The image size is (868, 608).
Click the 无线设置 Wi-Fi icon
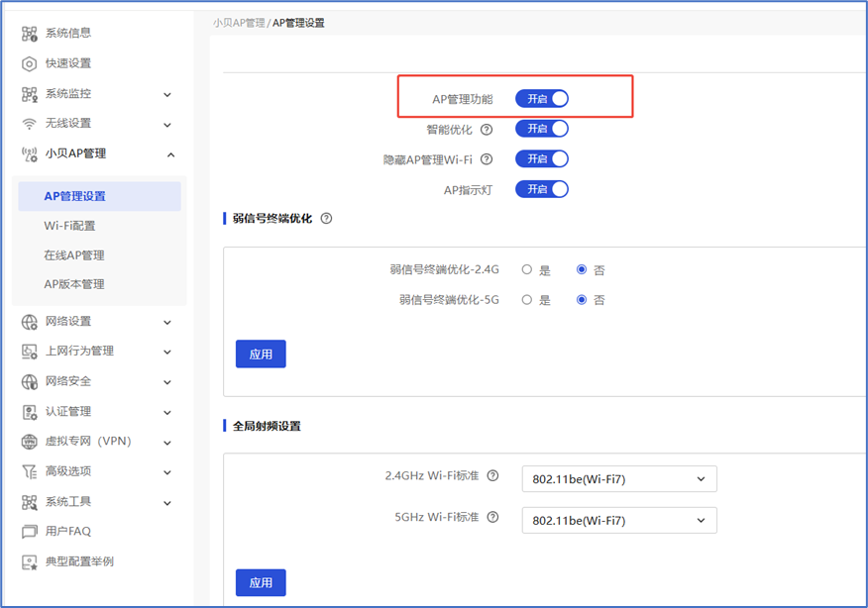tap(30, 124)
